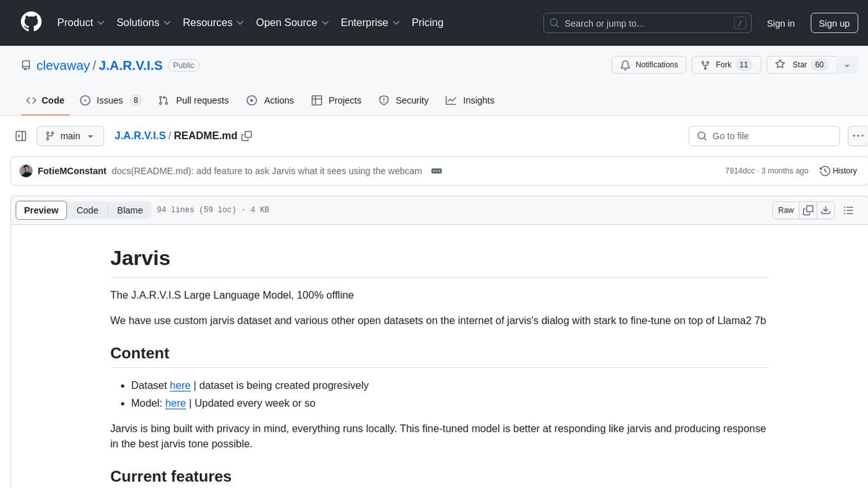Click the Issues count badge 8

(135, 100)
